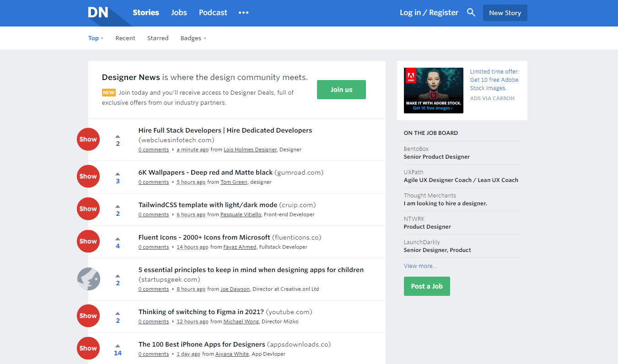Viewport: 618px width, 364px height.
Task: Open the Podcast page
Action: click(213, 13)
